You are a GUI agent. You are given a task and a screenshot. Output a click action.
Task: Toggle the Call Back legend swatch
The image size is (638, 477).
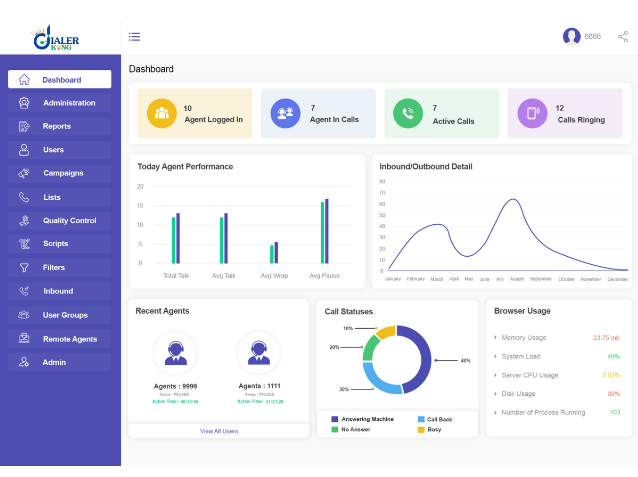click(421, 419)
